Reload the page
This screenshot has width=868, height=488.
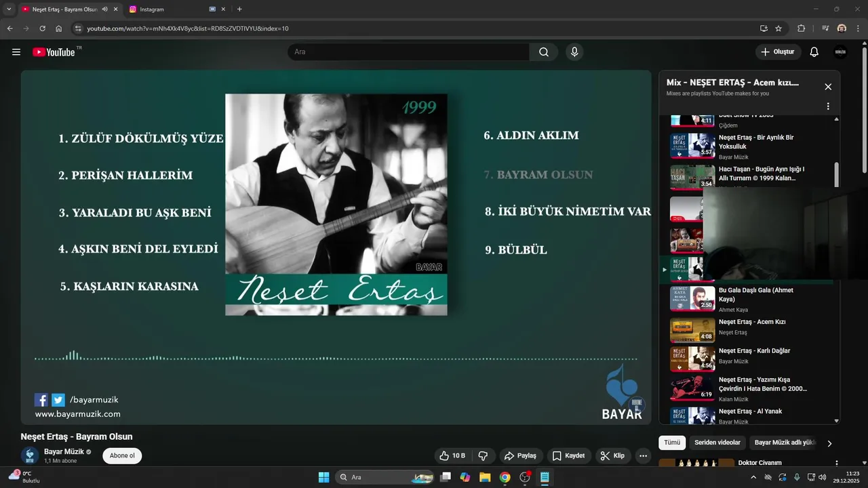coord(42,28)
